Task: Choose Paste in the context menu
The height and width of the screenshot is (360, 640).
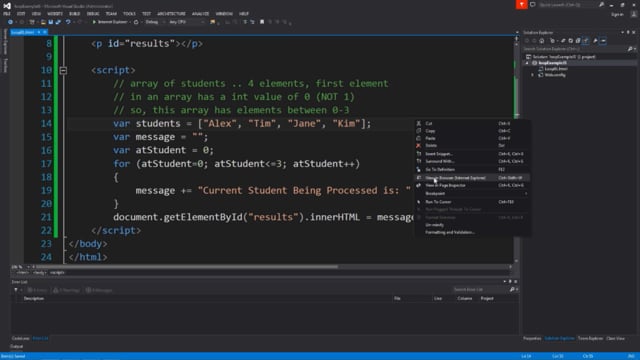Action: pyautogui.click(x=472, y=138)
